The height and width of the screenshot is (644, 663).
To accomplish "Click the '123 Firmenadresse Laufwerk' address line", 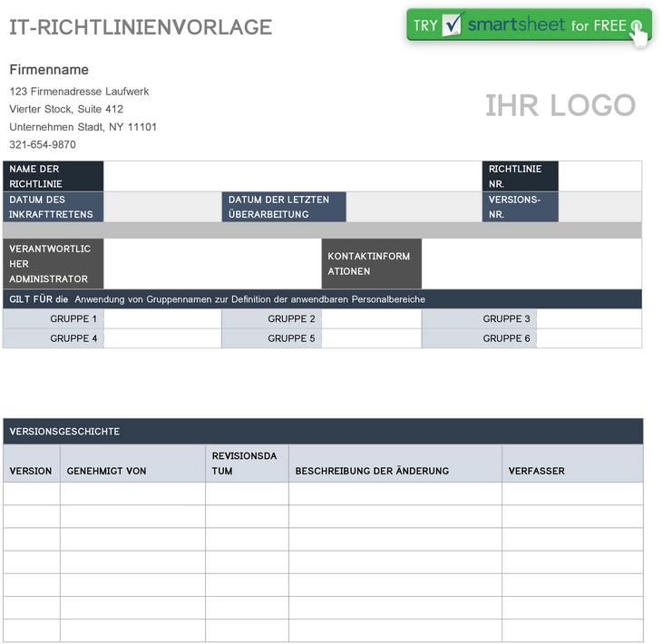I will click(79, 92).
